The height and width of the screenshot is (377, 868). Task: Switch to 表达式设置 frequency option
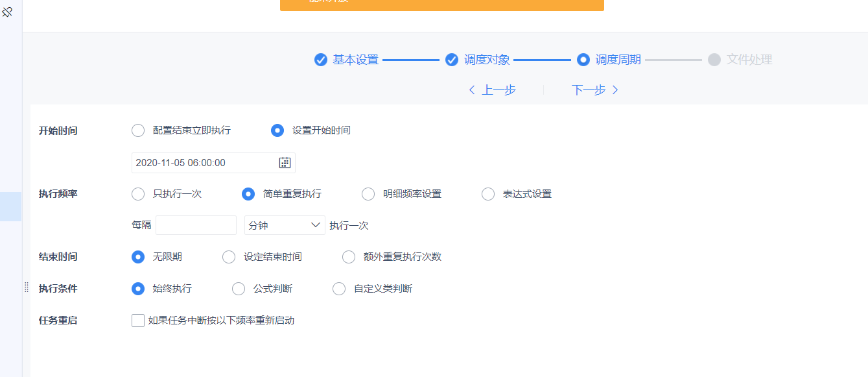coord(488,194)
